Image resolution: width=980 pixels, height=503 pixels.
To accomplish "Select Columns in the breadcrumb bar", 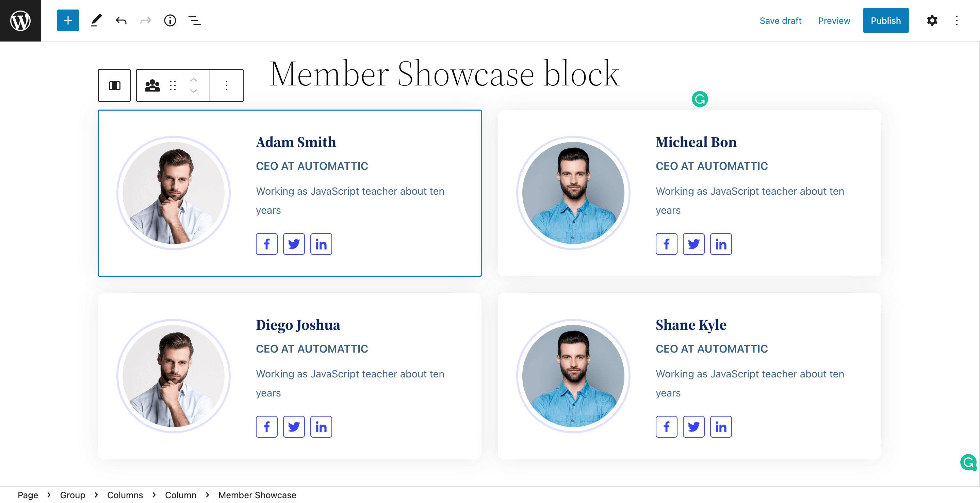I will [x=125, y=495].
